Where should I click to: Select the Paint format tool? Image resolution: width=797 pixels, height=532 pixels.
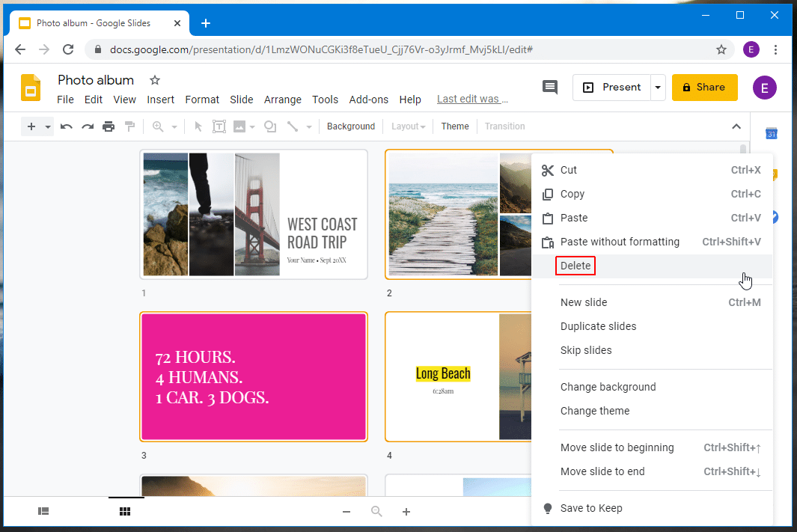coord(129,126)
